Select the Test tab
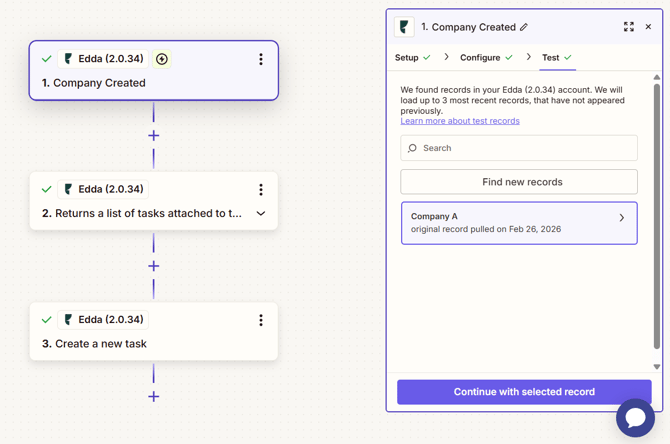Viewport: 670px width, 444px height. coord(551,58)
